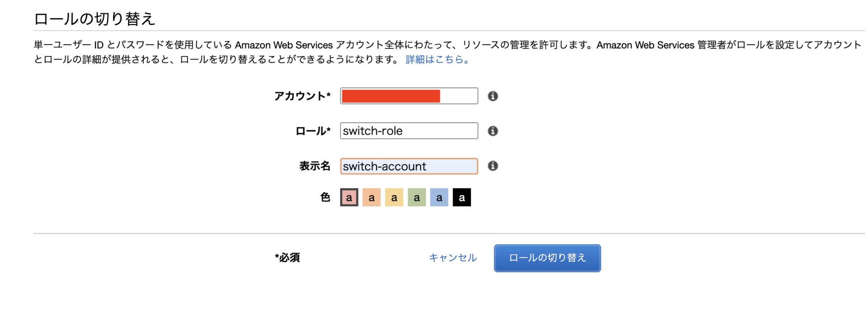Click the info icon beside アカウント field
Image resolution: width=868 pixels, height=313 pixels.
click(493, 96)
